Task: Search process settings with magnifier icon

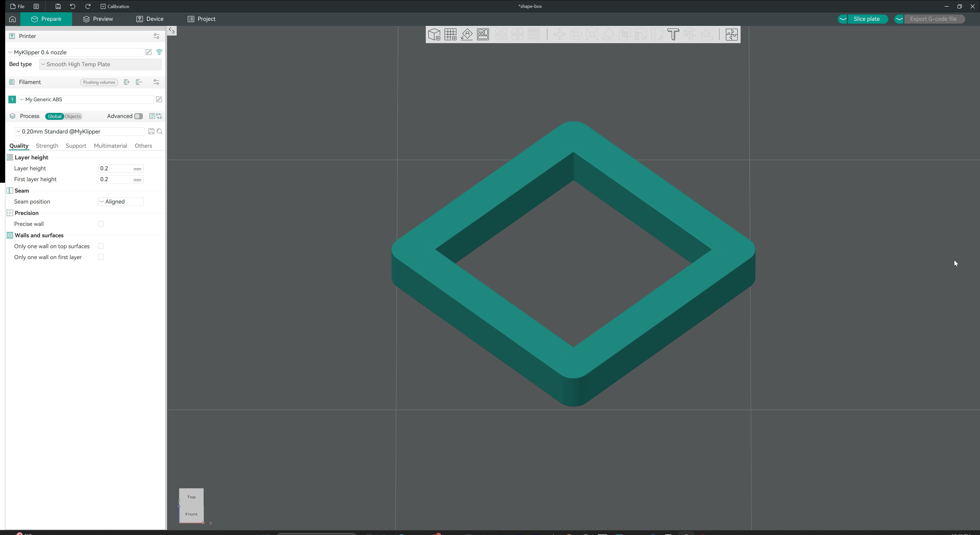Action: 160,131
